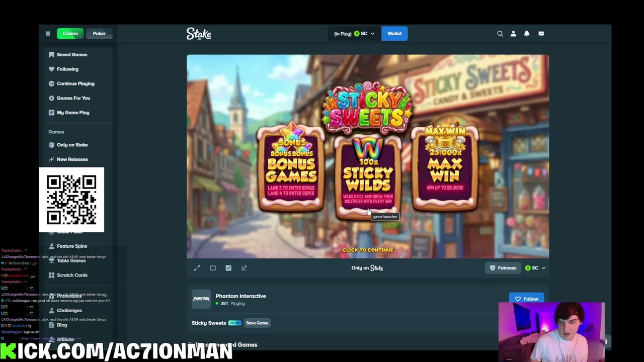Image resolution: width=644 pixels, height=362 pixels.
Task: Click the Wallet button
Action: 394,34
